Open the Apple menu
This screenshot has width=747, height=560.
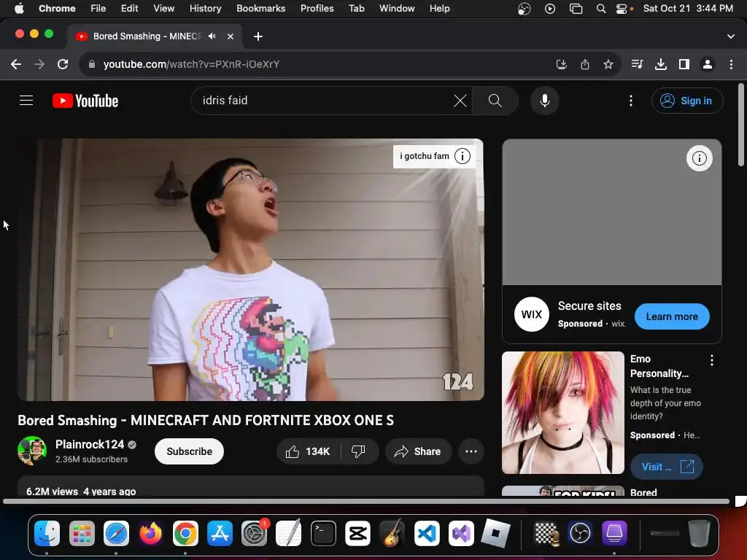[19, 8]
